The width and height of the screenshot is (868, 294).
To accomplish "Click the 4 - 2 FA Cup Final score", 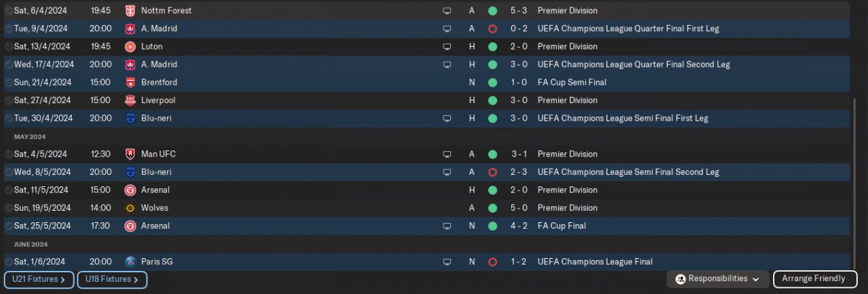I will pyautogui.click(x=519, y=226).
